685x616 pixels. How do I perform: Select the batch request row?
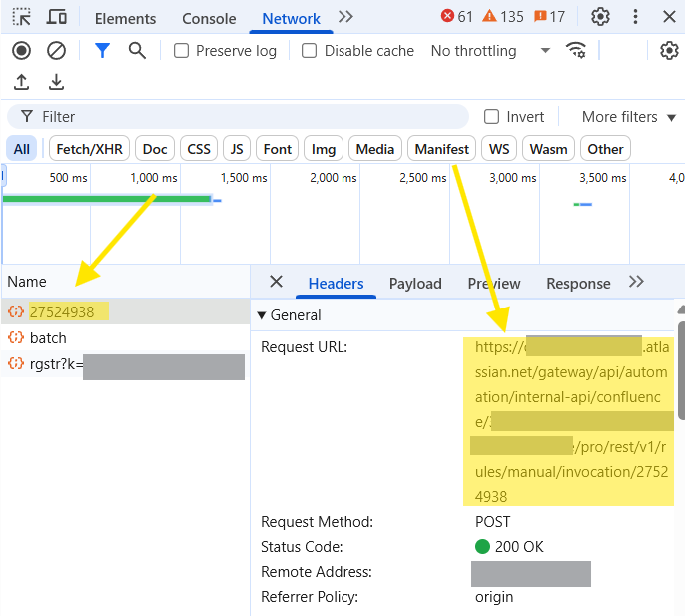(x=126, y=338)
